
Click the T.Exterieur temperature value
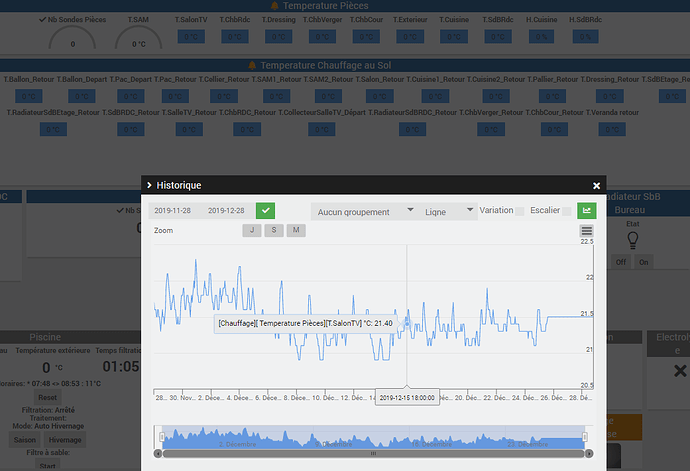[410, 37]
